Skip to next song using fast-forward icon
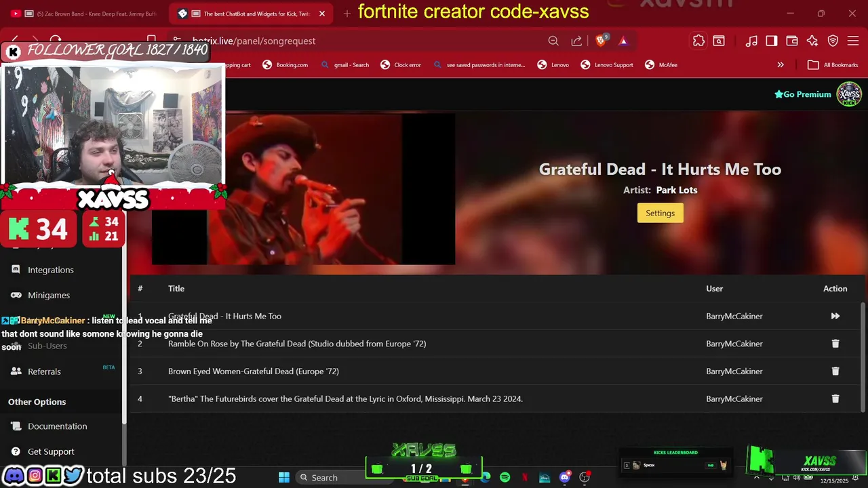 pos(835,316)
